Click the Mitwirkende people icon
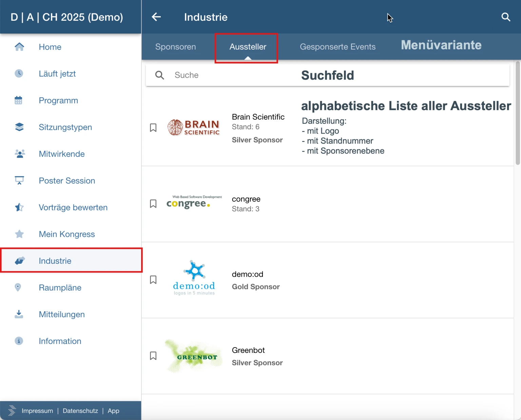 pyautogui.click(x=19, y=154)
